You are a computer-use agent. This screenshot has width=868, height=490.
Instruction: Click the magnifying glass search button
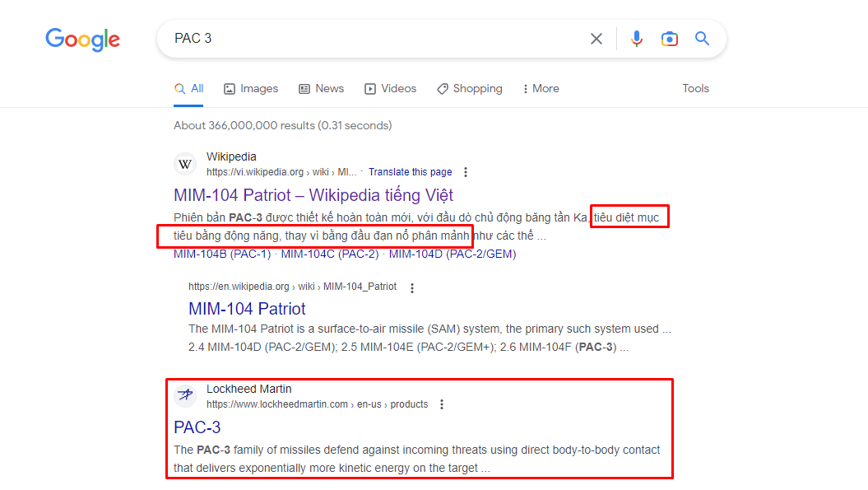click(702, 39)
